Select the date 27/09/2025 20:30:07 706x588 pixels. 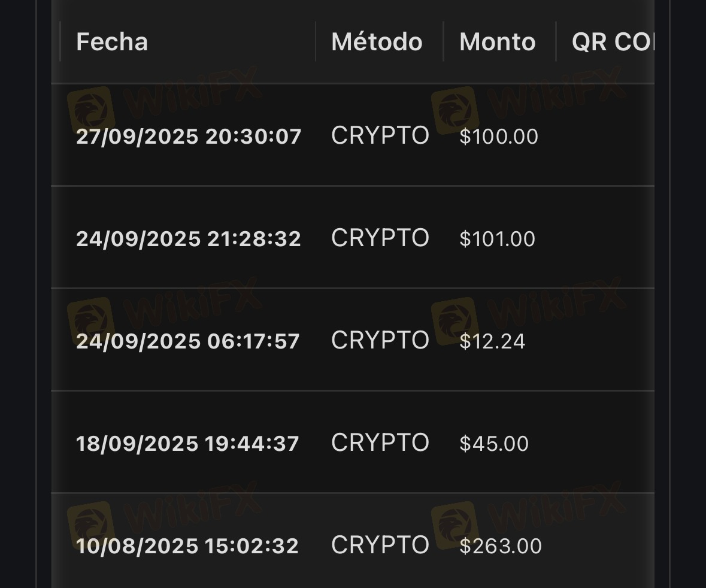pos(189,137)
